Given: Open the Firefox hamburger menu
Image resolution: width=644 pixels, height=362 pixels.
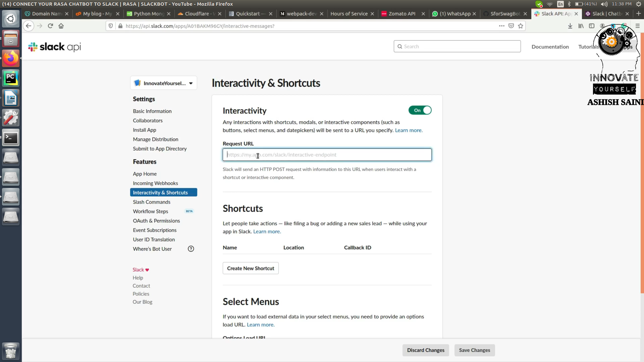Looking at the screenshot, I should tap(637, 26).
